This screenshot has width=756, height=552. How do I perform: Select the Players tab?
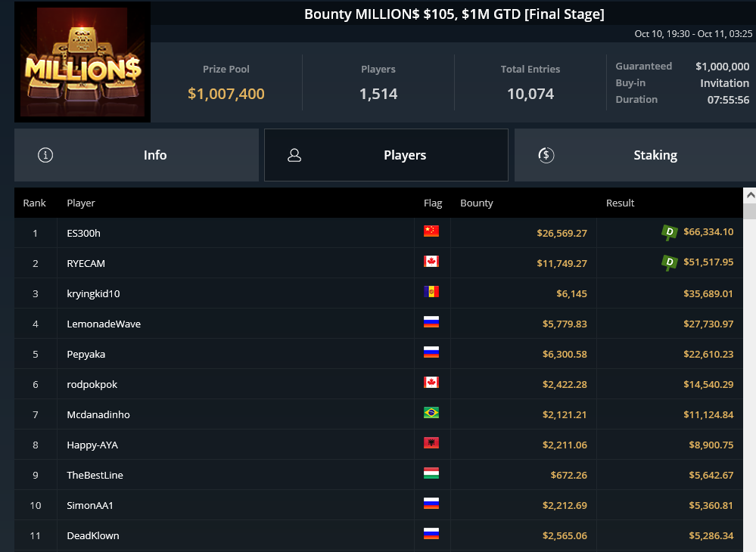(386, 155)
